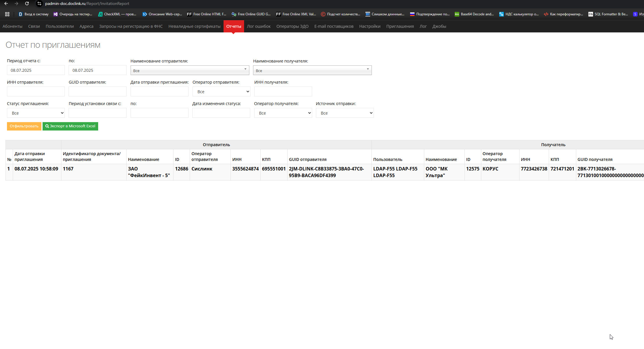Screen dimensions: 644x349
Task: Open Операторы ЭДО section
Action: click(x=292, y=26)
